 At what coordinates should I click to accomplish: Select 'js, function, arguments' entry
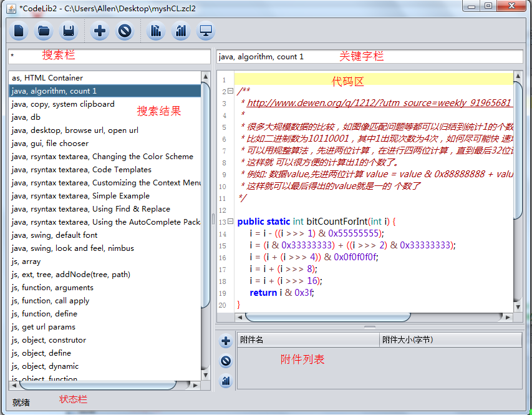pos(105,287)
